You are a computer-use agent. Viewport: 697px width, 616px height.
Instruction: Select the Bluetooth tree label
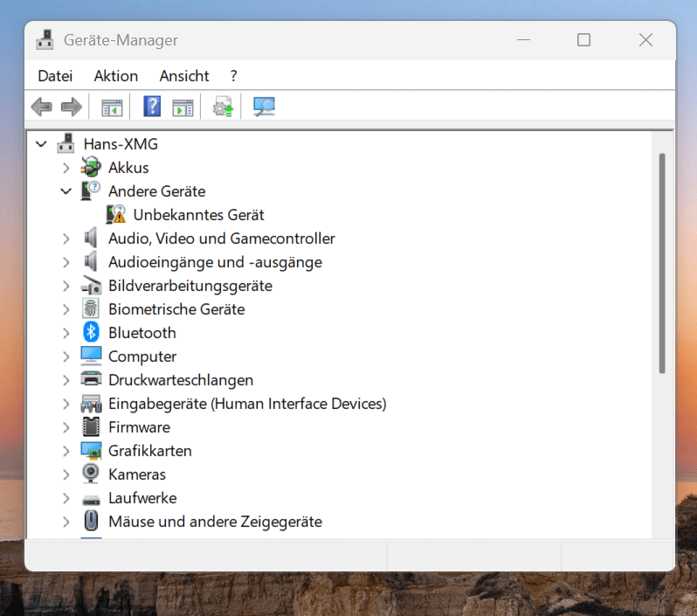142,333
